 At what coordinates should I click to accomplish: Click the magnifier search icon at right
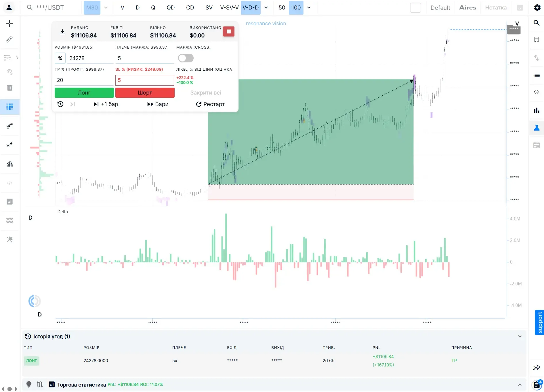coord(537,23)
